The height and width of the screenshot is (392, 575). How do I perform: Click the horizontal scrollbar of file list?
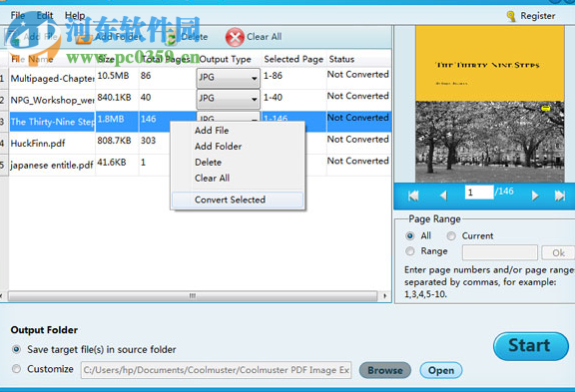coord(192,295)
